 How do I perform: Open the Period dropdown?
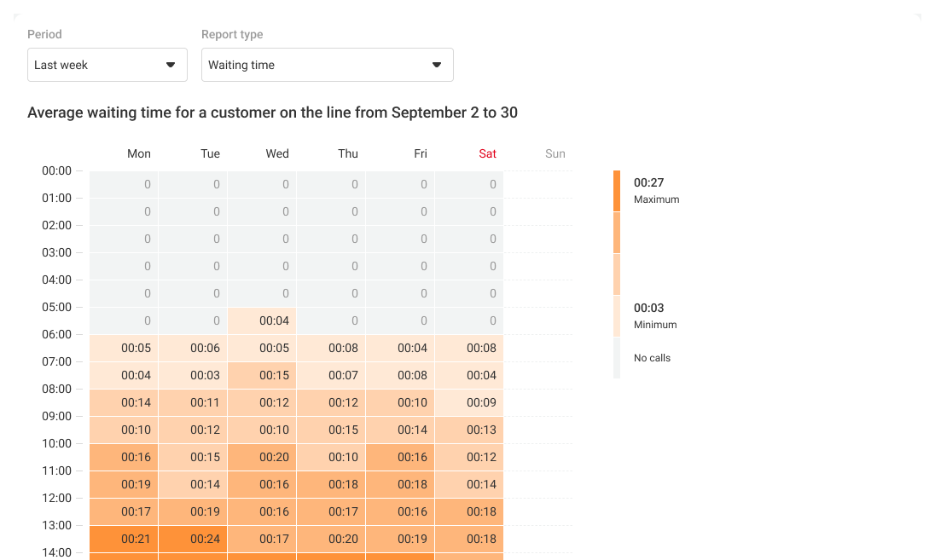(107, 65)
